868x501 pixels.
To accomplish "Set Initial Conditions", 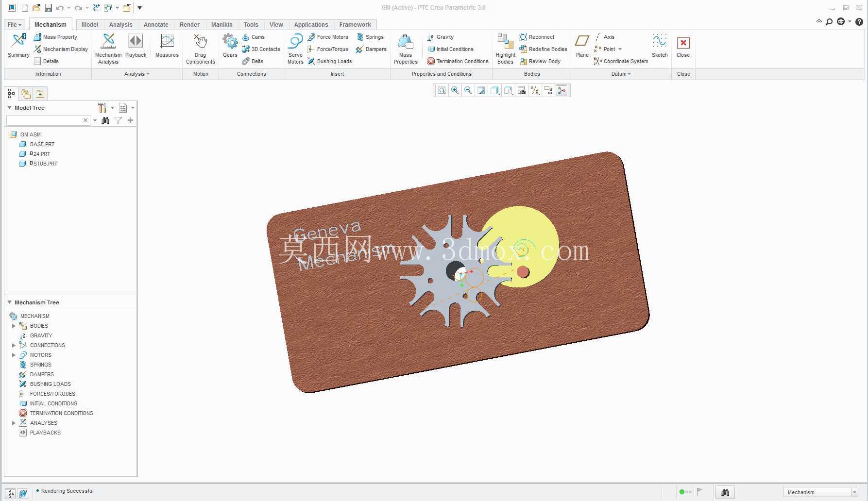I will coord(450,49).
